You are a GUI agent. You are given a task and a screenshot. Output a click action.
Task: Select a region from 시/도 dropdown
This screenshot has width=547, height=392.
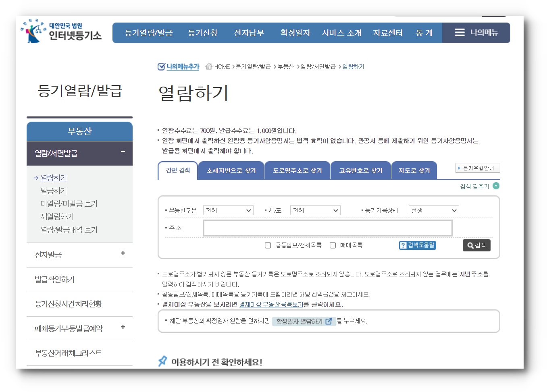click(x=315, y=210)
